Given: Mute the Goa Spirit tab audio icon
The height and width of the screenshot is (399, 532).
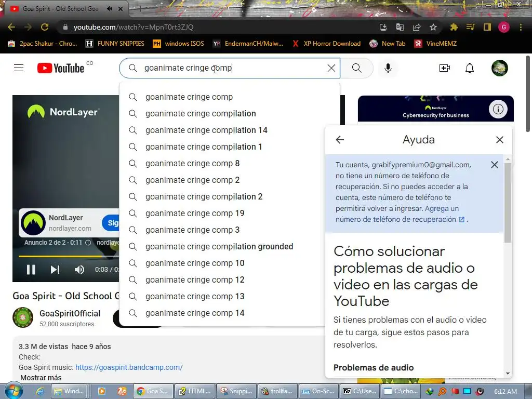Looking at the screenshot, I should 109,9.
